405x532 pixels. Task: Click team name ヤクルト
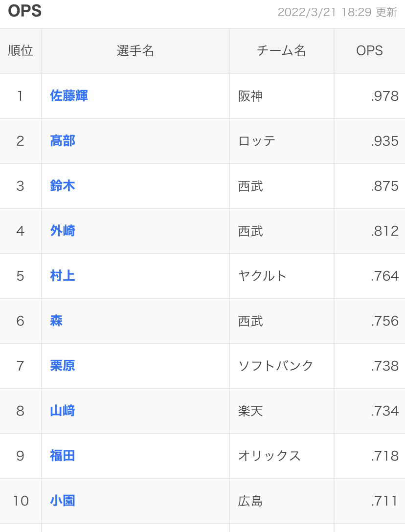263,276
